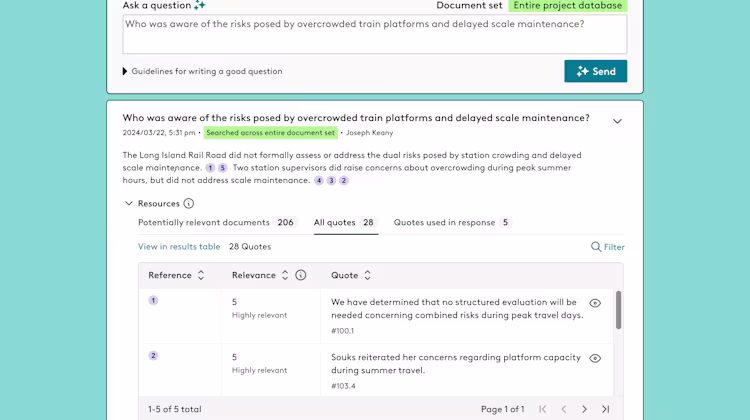Collapse the Resources section
Viewport: 750px width, 420px height.
(x=129, y=203)
